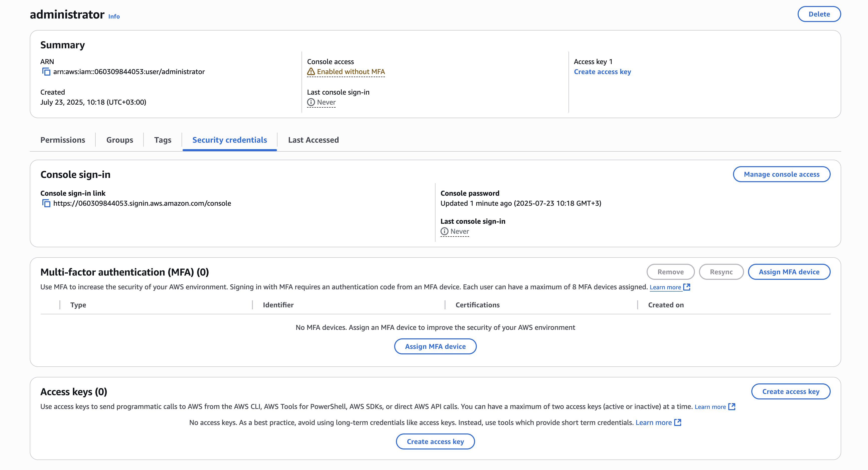Click the Identifier column header
The height and width of the screenshot is (470, 868).
tap(278, 305)
